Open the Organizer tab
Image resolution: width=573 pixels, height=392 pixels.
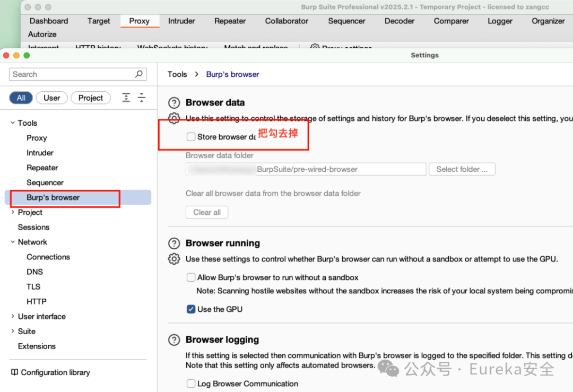click(x=548, y=21)
